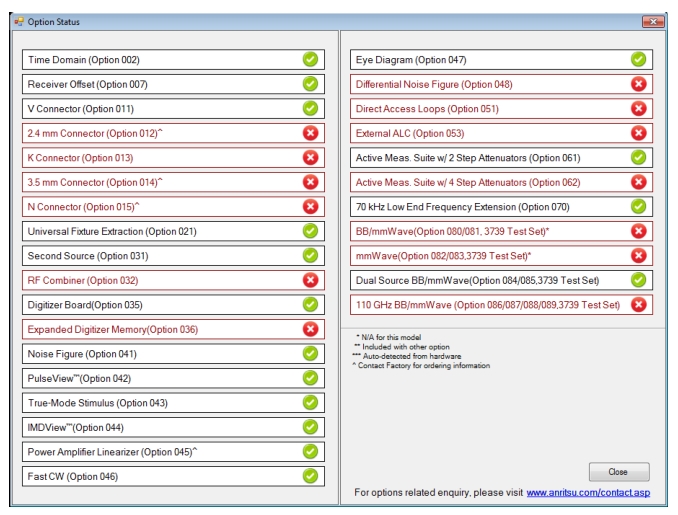
Task: Click the green check for 2 Step Attenuators
Action: tap(638, 157)
